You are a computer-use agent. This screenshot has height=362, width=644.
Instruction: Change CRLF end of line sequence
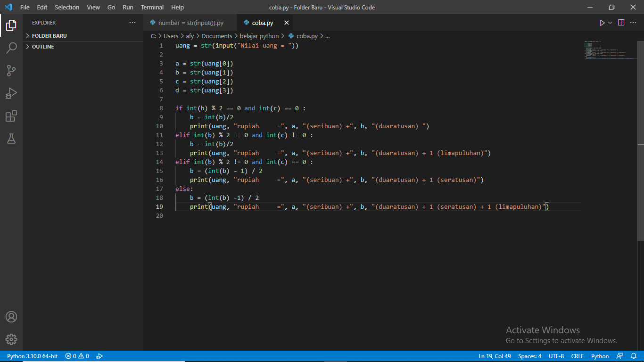pos(578,356)
